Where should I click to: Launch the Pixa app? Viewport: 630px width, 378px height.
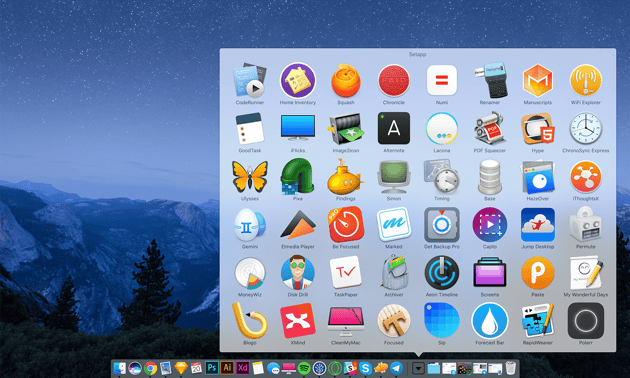[x=298, y=176]
